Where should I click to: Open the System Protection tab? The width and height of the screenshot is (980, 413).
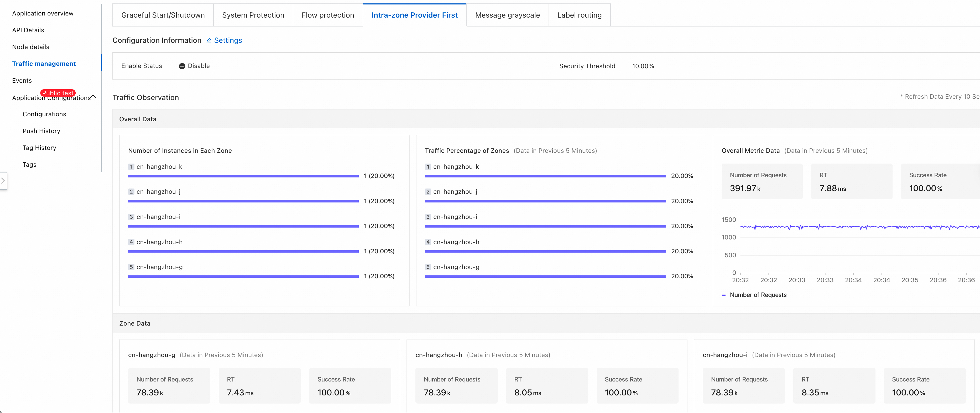(253, 15)
